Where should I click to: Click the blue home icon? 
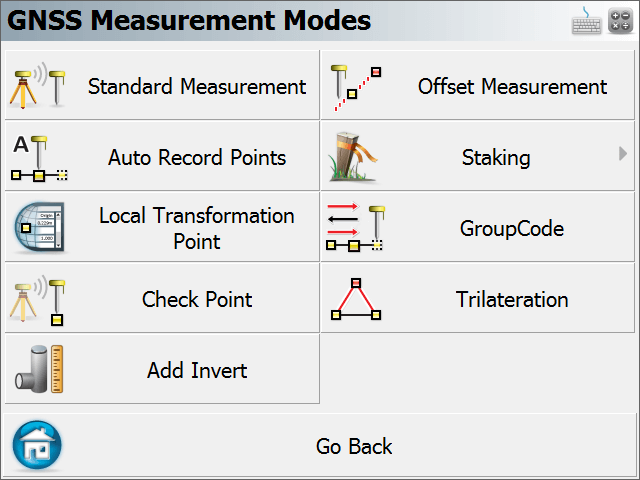[x=37, y=446]
